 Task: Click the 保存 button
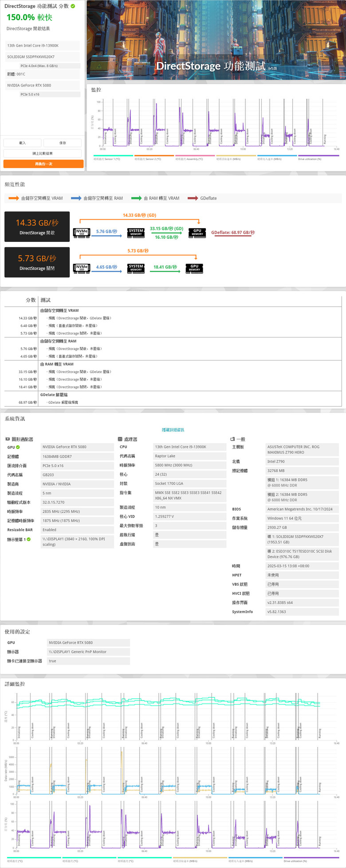(63, 143)
